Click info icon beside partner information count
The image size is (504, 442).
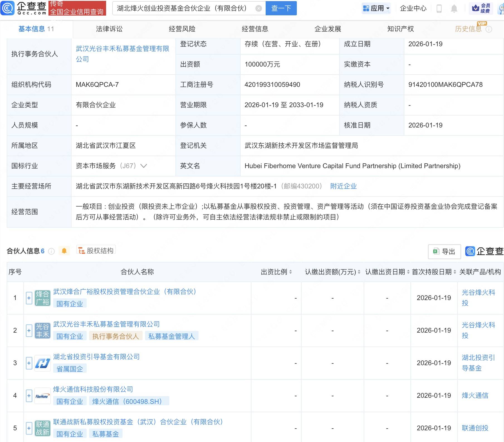(52, 251)
